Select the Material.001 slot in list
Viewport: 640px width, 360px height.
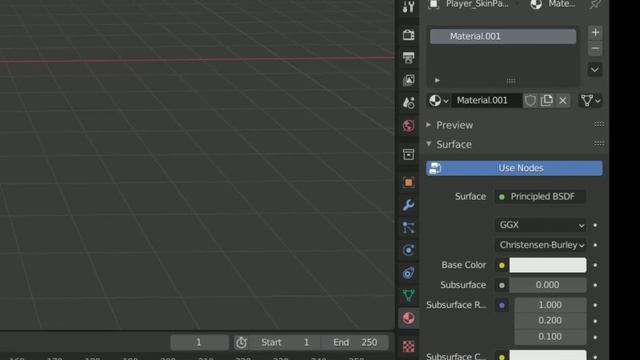[x=503, y=36]
